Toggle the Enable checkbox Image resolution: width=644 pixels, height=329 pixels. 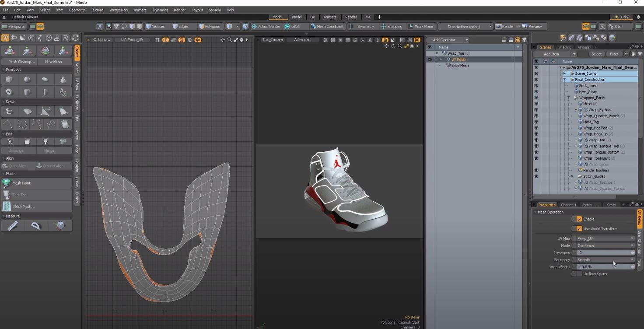(x=579, y=219)
